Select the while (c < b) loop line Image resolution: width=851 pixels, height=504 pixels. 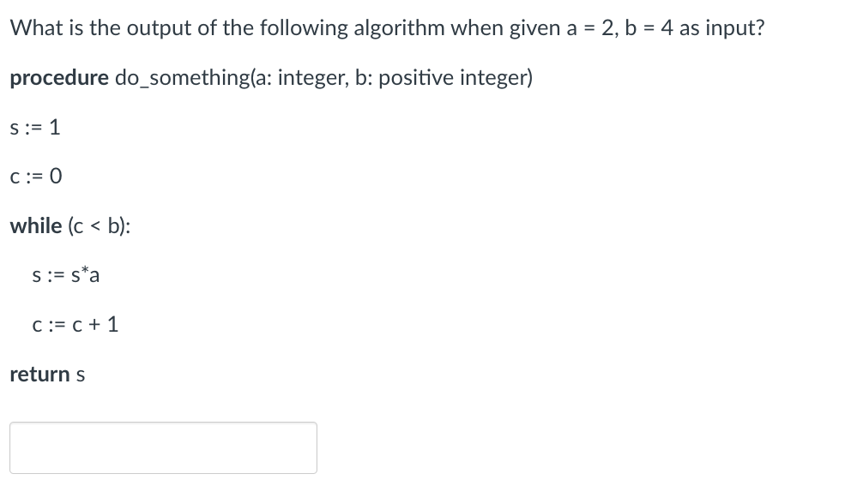click(69, 225)
